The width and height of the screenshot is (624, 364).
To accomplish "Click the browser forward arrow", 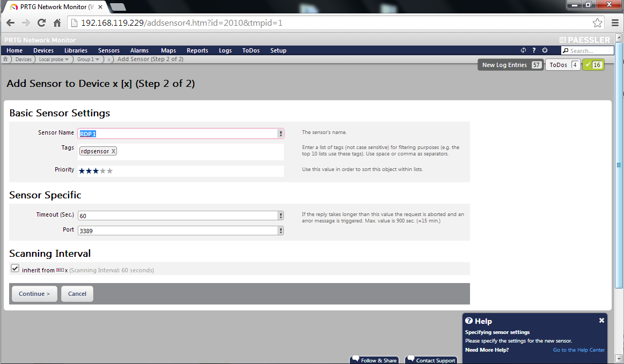I will click(x=26, y=23).
